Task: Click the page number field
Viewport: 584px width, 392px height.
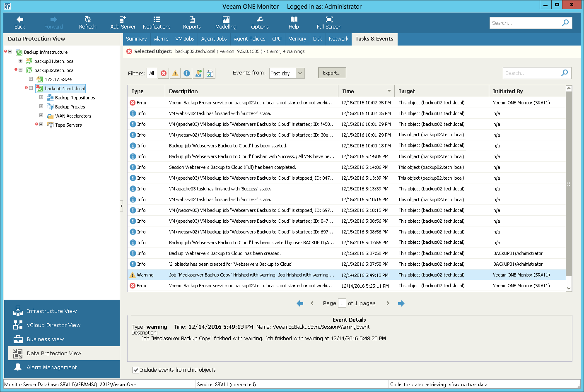Action: coord(342,303)
